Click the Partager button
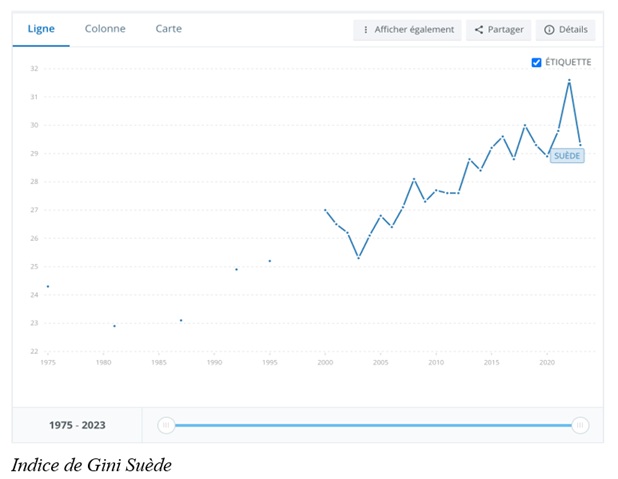The width and height of the screenshot is (618, 479). 498,30
